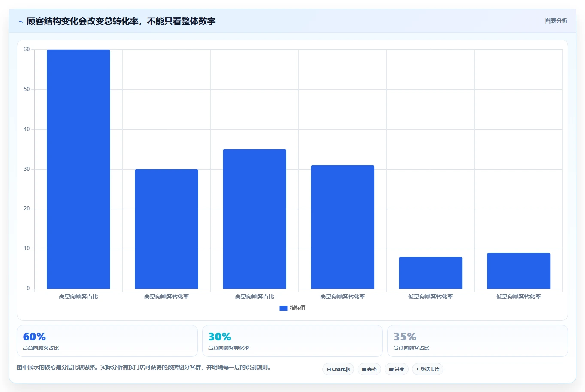Select the 表格 chip

(369, 369)
